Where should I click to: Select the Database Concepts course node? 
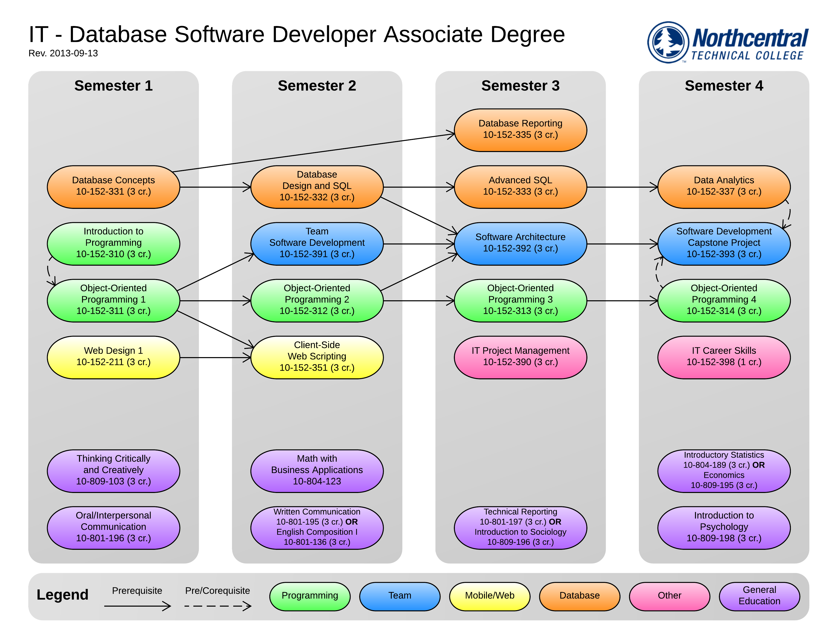pyautogui.click(x=113, y=187)
